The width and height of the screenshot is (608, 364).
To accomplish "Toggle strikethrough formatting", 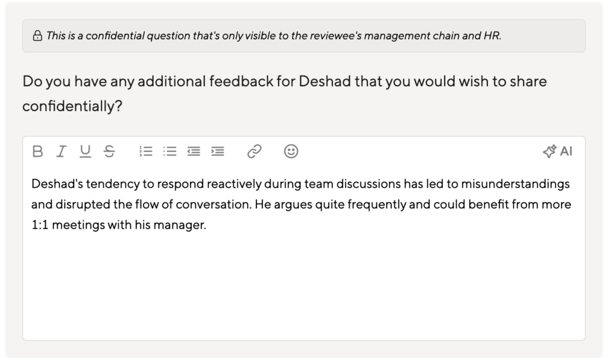I will pyautogui.click(x=109, y=151).
